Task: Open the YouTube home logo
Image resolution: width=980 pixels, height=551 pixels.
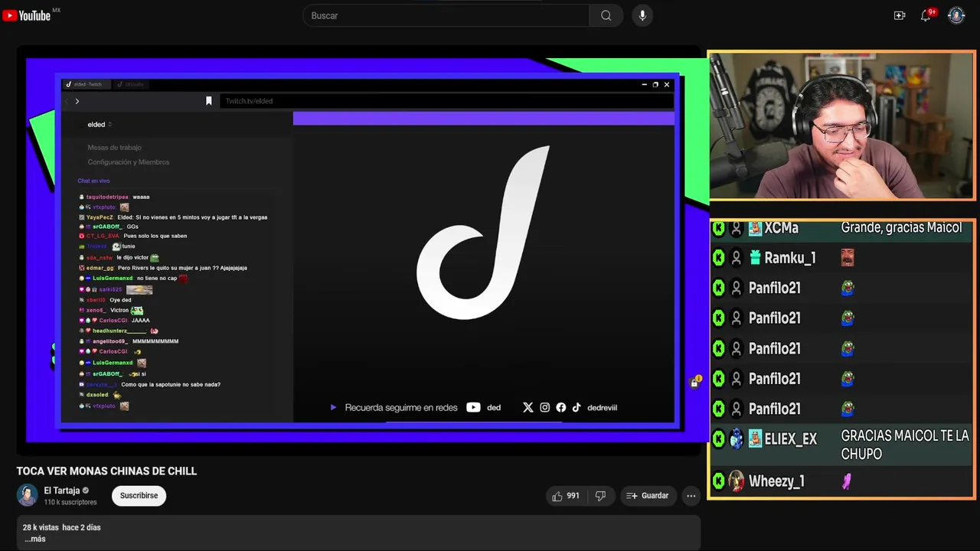Action: tap(28, 15)
